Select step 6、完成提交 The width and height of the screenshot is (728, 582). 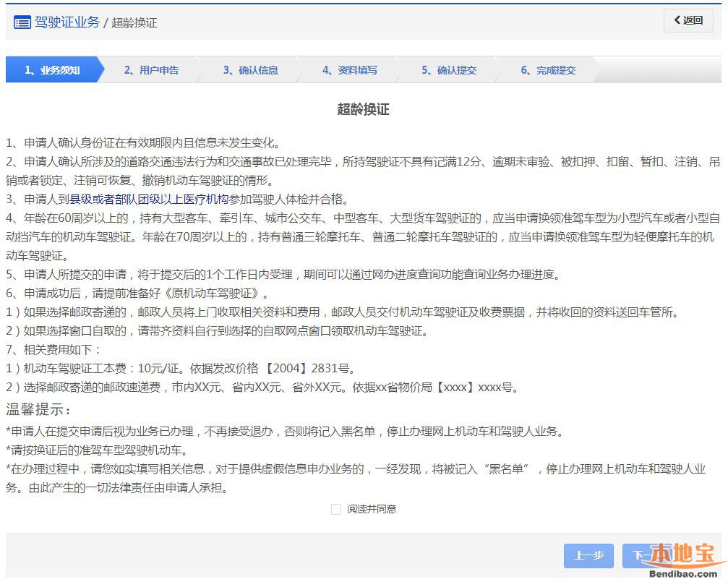coord(548,70)
